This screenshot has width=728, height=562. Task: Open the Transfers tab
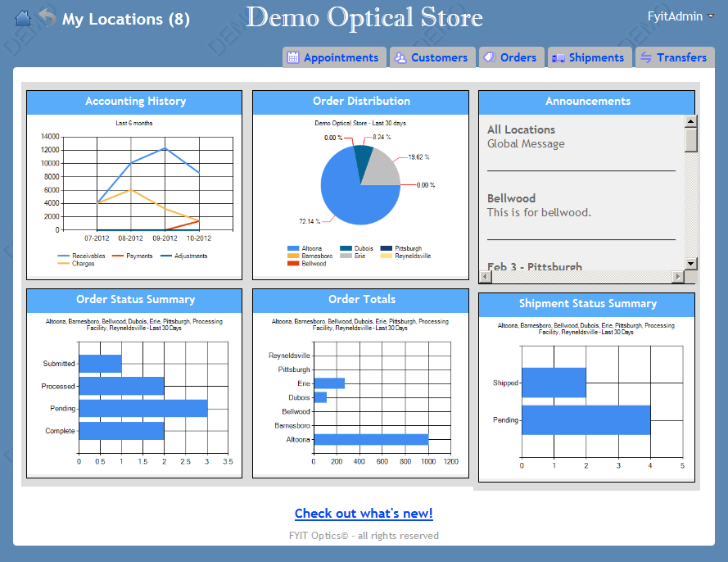point(675,57)
